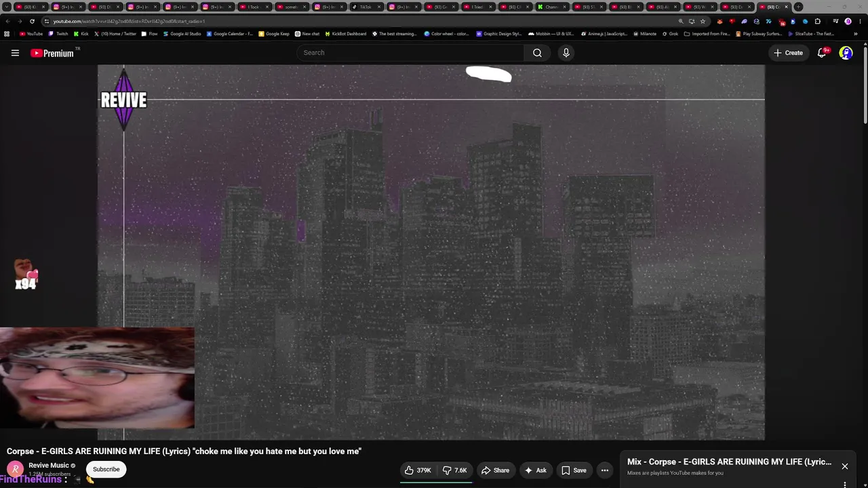868x488 pixels.
Task: Click the Mix playlist panel title
Action: click(729, 462)
